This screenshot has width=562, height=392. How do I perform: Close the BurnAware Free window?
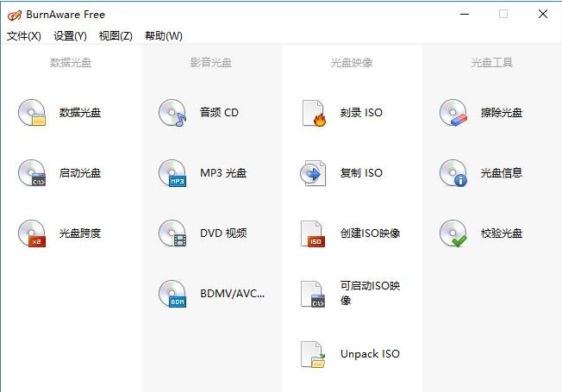[x=543, y=15]
